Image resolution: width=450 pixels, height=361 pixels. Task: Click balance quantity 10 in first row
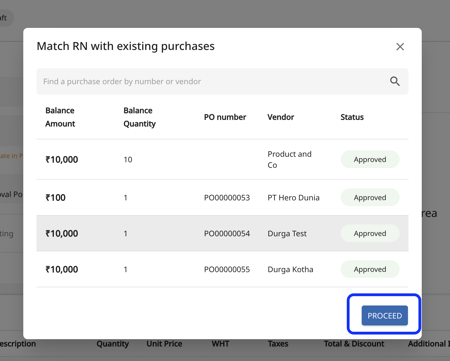coord(128,160)
